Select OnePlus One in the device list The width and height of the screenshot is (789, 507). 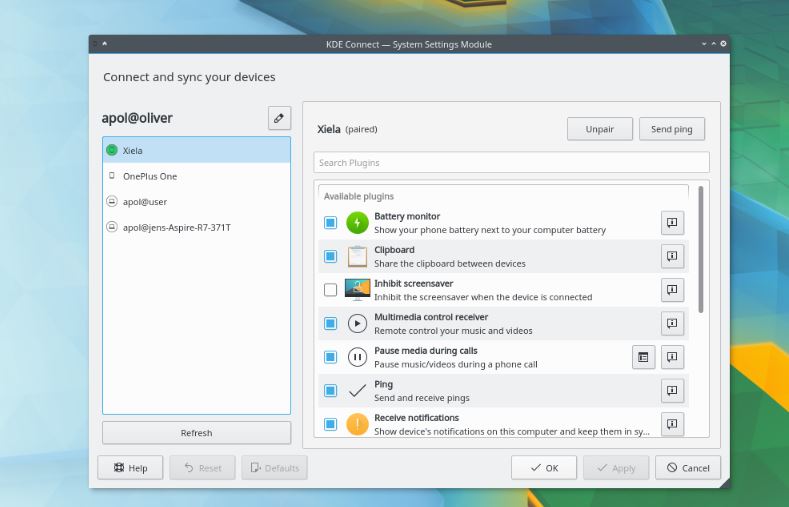pos(196,176)
